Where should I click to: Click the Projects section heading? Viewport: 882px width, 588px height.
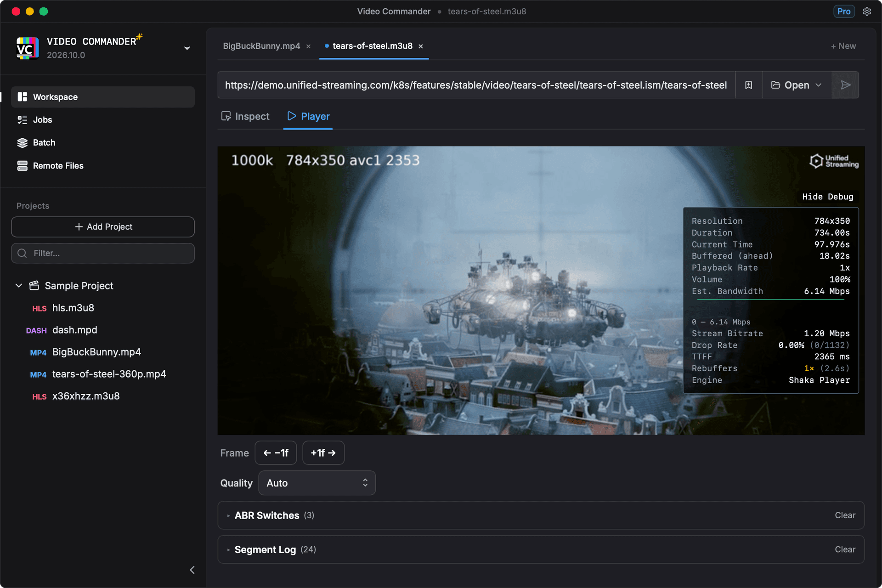[33, 206]
